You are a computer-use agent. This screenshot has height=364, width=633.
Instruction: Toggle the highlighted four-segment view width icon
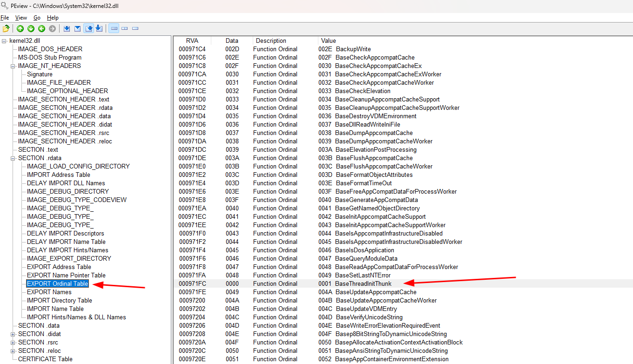point(114,29)
